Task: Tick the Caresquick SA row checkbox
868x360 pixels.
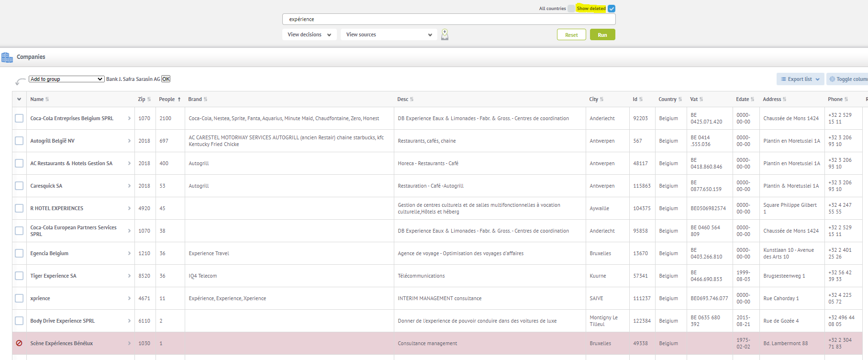Action: point(19,186)
